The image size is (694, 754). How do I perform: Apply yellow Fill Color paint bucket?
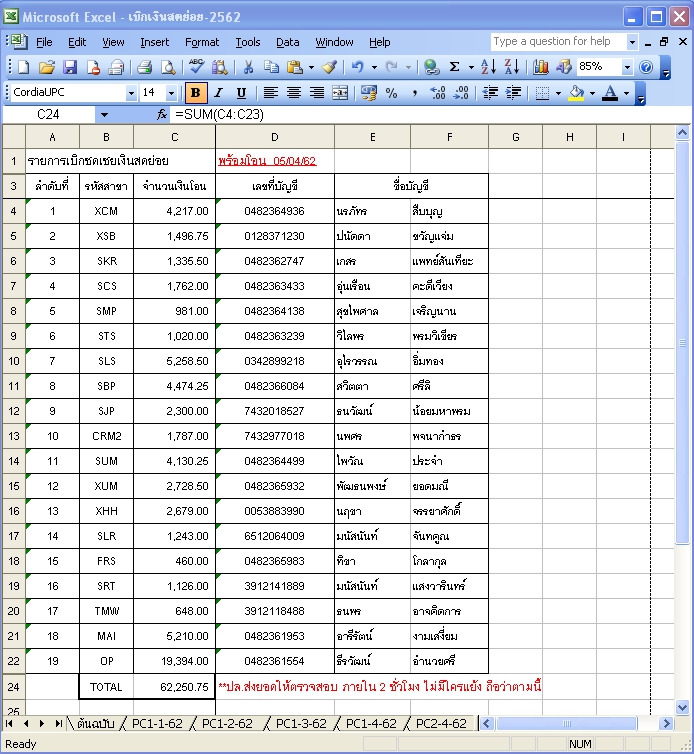point(576,92)
